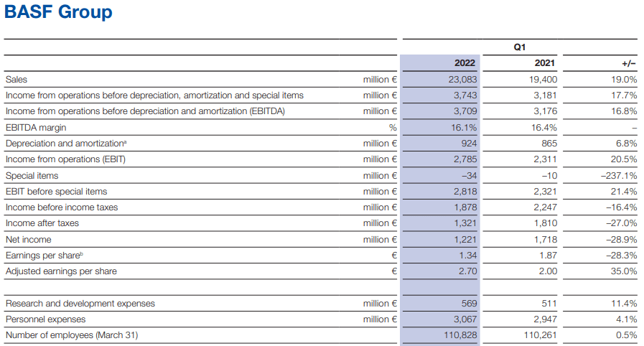Click the 2022 column header
Screen dimensions: 644x346
(465, 63)
